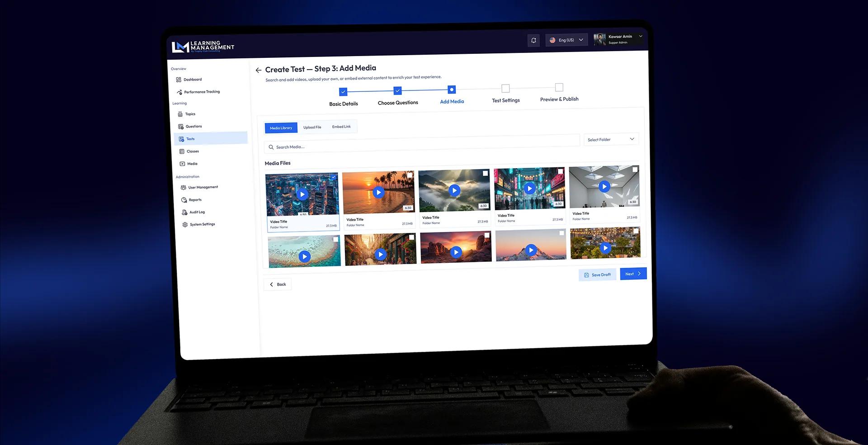Open Audit Log in the sidebar
Image resolution: width=868 pixels, height=445 pixels.
click(193, 212)
